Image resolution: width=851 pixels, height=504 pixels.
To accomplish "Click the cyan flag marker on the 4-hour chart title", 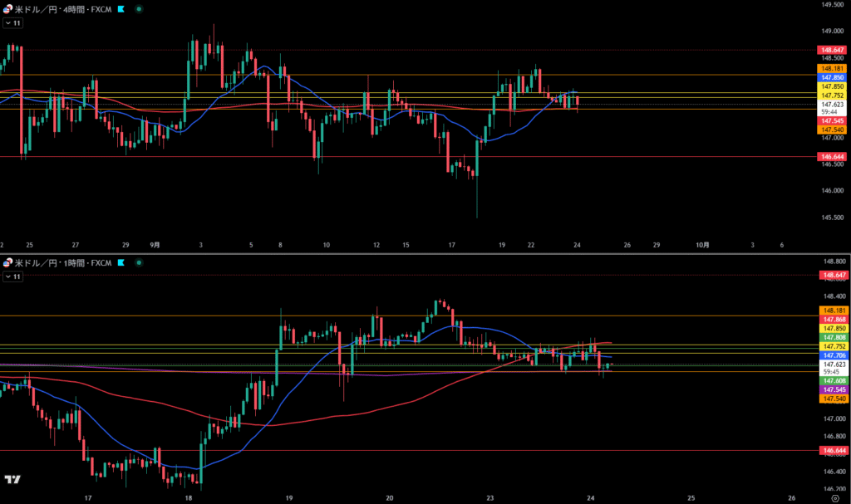I will [x=121, y=8].
